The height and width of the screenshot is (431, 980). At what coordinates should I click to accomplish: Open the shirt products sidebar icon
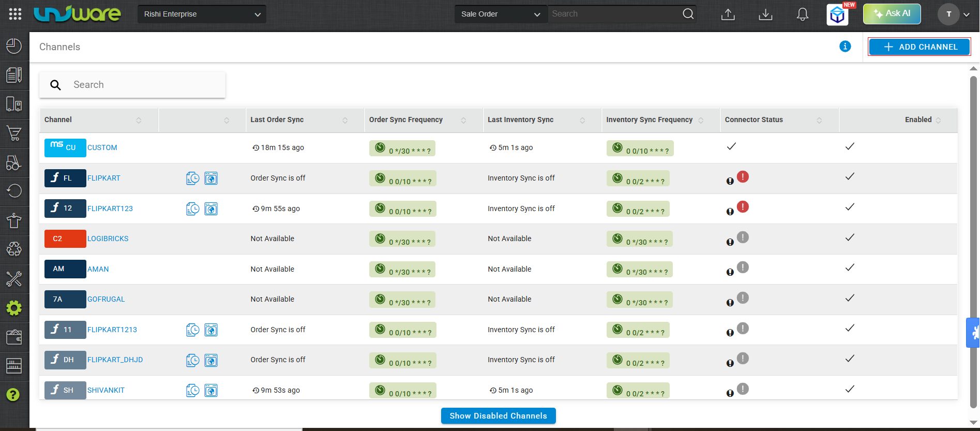point(14,220)
